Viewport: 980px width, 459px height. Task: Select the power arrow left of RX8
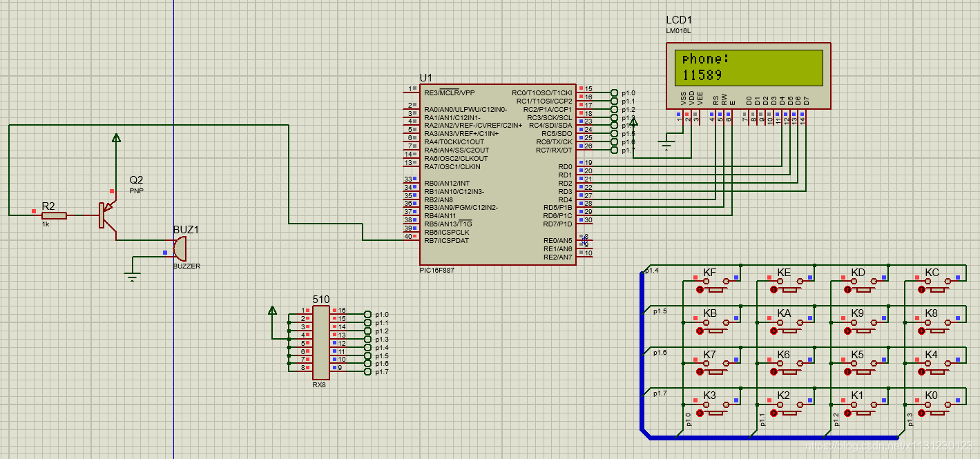click(x=272, y=311)
